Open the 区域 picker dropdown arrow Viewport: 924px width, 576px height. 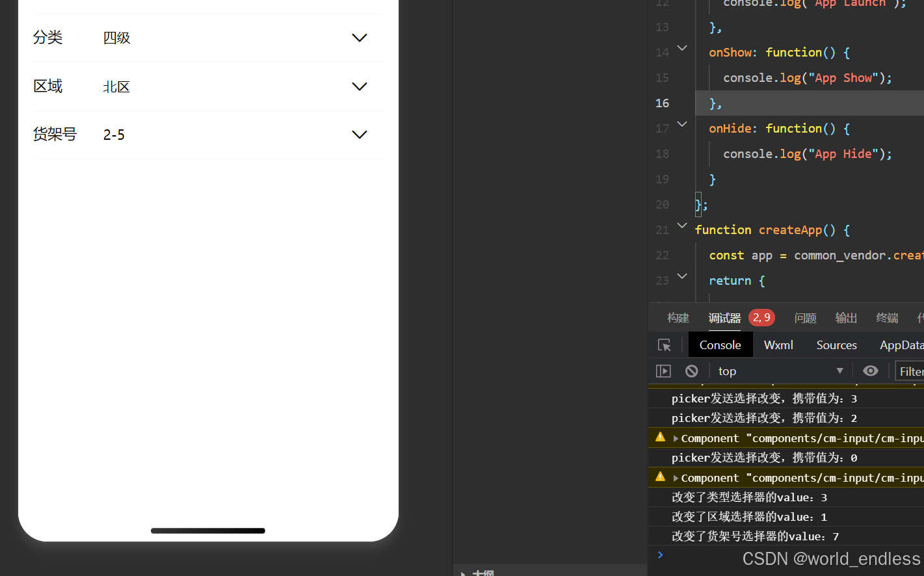[360, 86]
